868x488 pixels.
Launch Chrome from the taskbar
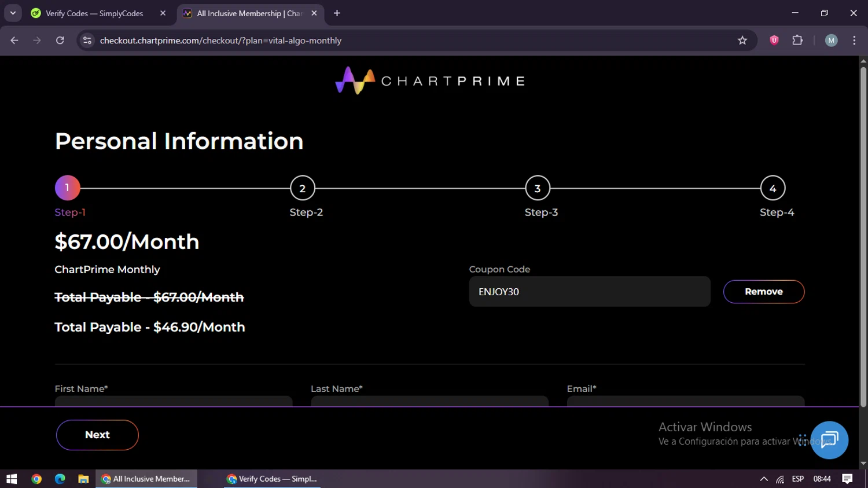[x=36, y=479]
